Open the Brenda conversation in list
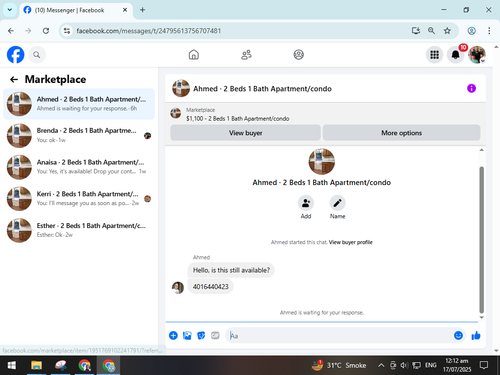 79,135
